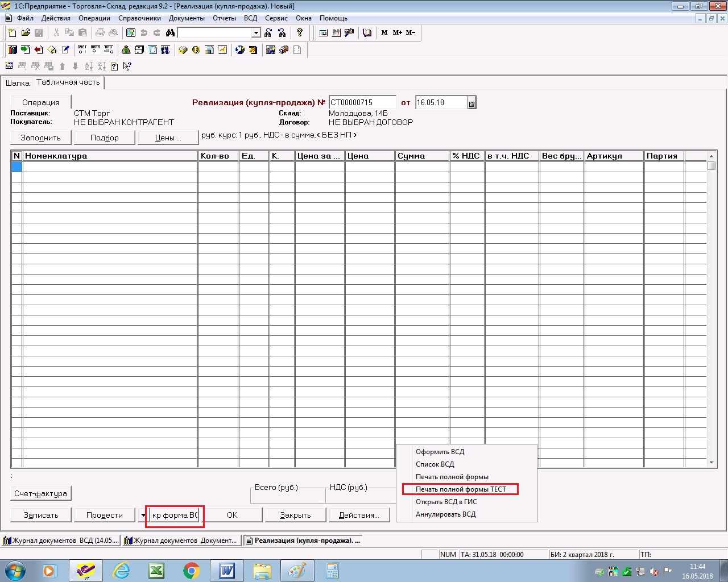Open the calendar toolbar icon
728x582 pixels.
click(x=336, y=33)
